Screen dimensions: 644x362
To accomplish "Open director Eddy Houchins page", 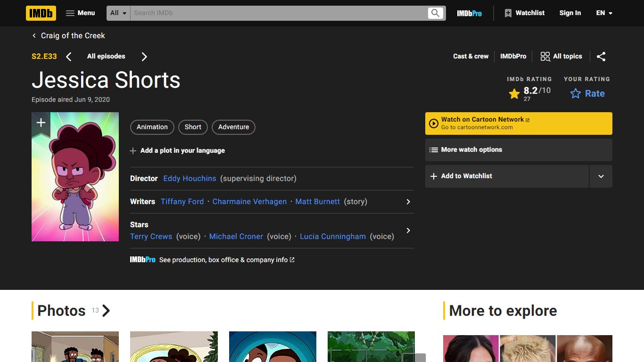I will [190, 179].
